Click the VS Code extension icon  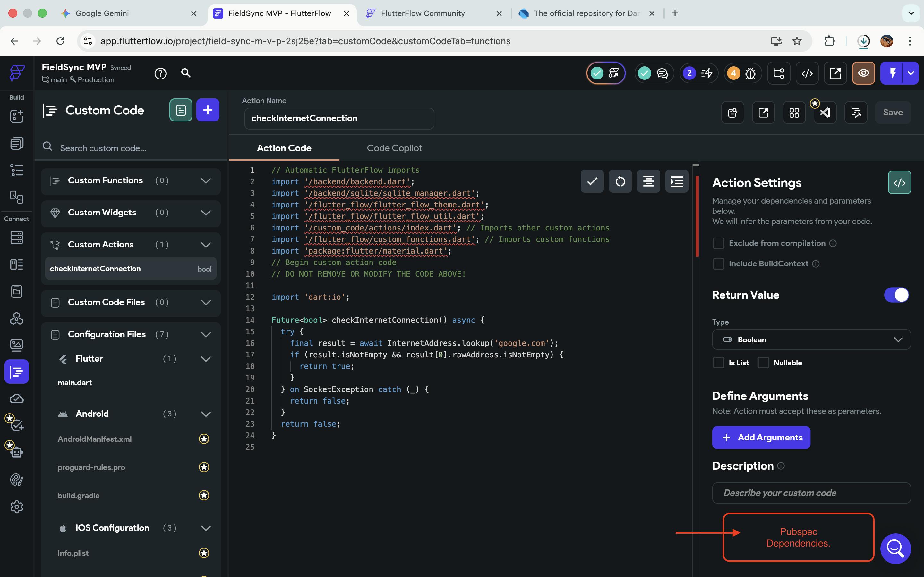pyautogui.click(x=825, y=113)
